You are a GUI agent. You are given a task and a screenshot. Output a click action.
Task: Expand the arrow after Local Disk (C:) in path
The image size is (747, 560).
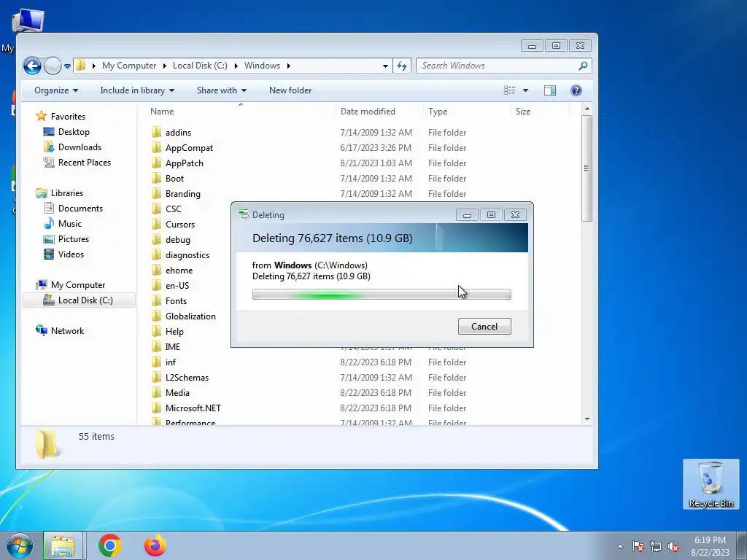236,66
